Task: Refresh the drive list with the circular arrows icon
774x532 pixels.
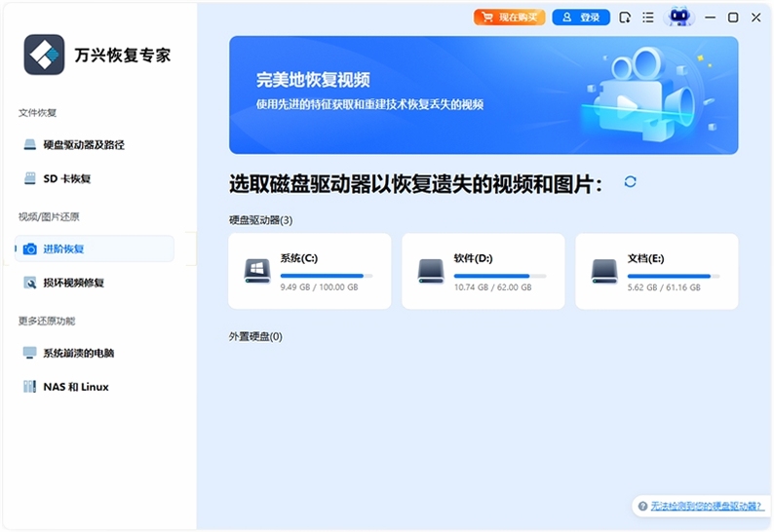Action: tap(631, 182)
